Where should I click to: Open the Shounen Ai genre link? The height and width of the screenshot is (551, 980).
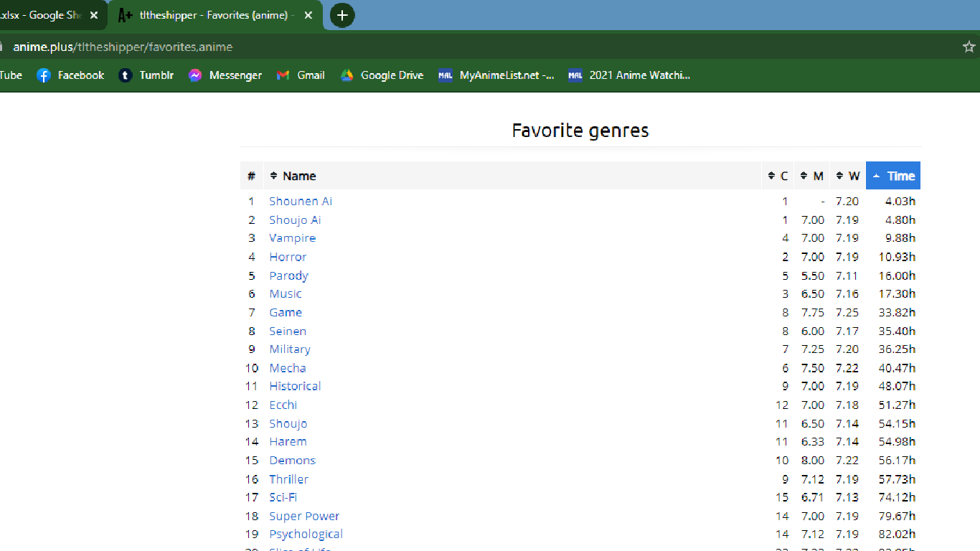point(301,202)
